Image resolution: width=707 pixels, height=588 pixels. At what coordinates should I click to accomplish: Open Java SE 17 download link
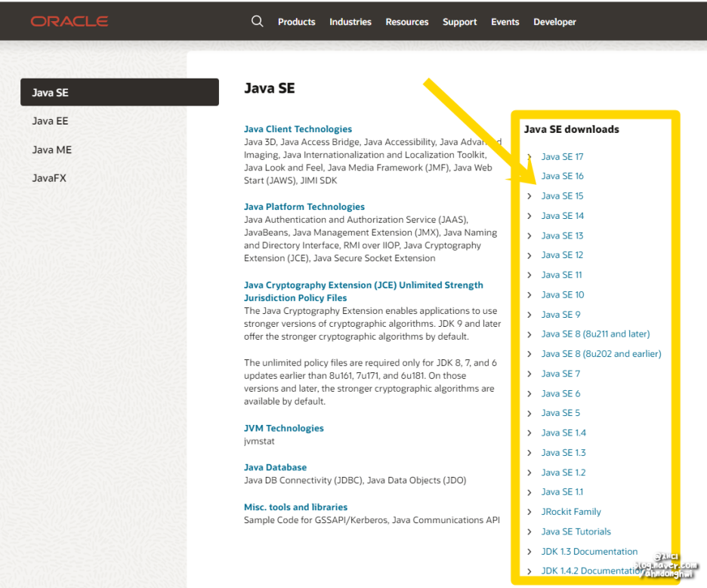[562, 156]
